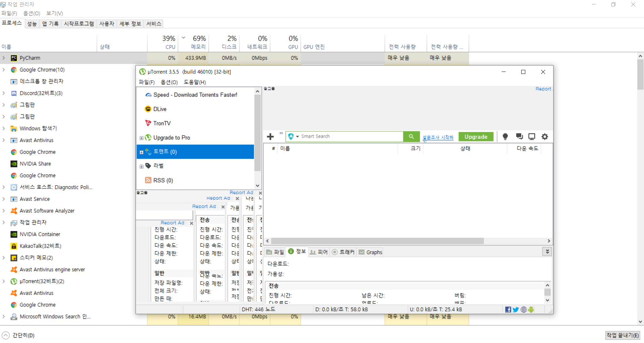
Task: Open the chat bubbles icon in uTorrent toolbar
Action: point(519,136)
